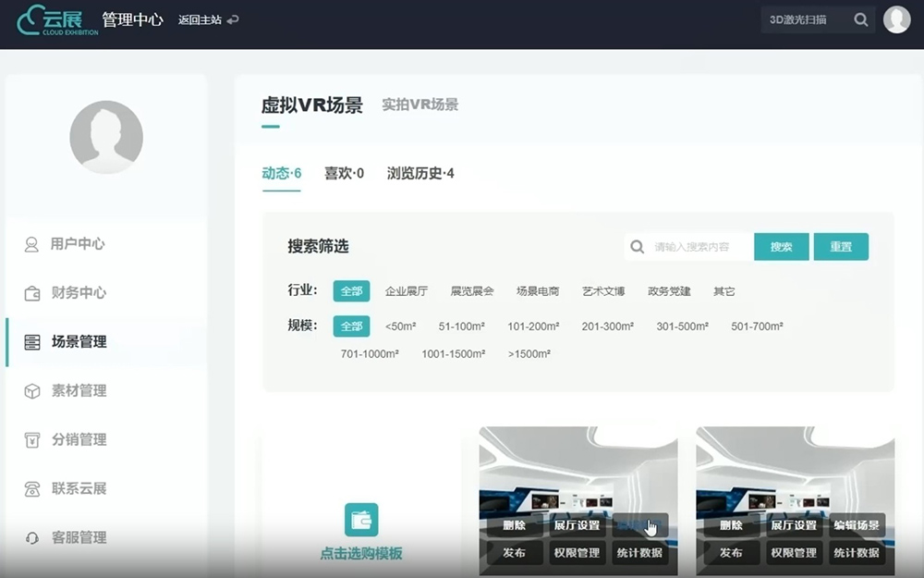
Task: Open the 浏览历史·4 tab
Action: [421, 173]
